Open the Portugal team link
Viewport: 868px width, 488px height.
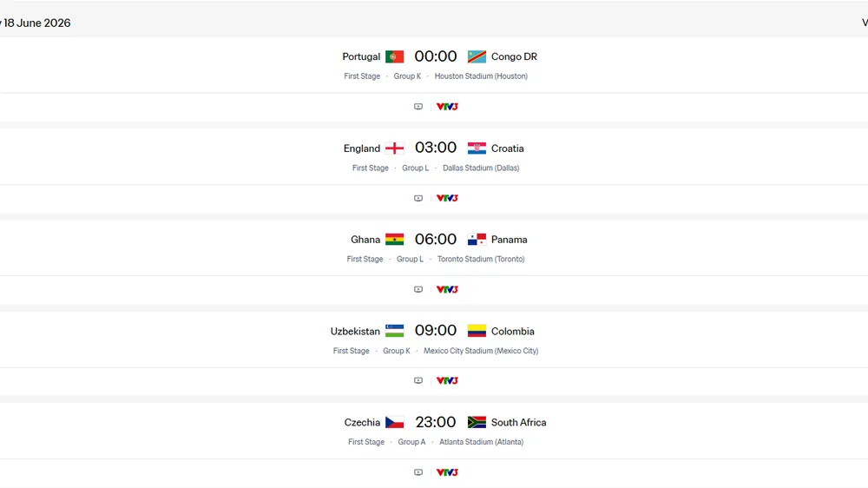click(x=361, y=56)
